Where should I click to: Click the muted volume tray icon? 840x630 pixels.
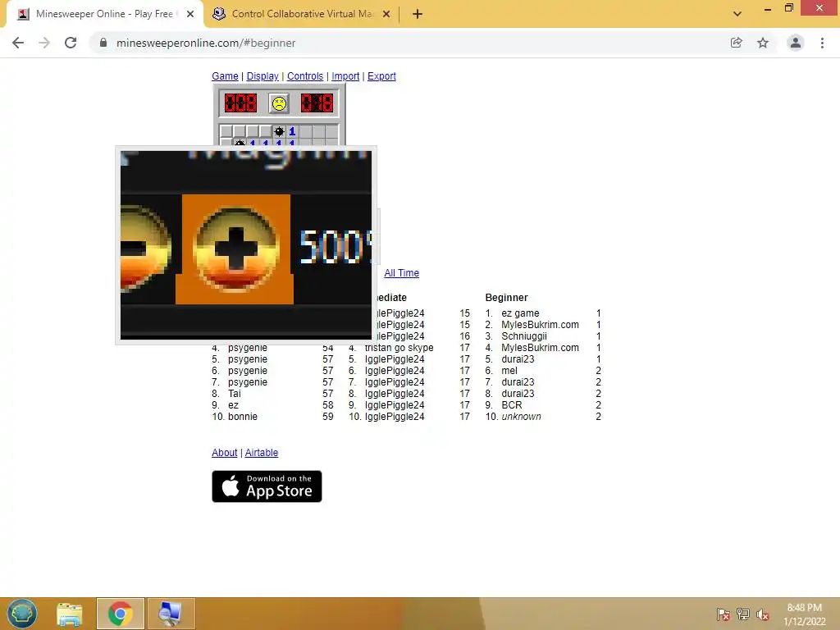click(x=763, y=614)
